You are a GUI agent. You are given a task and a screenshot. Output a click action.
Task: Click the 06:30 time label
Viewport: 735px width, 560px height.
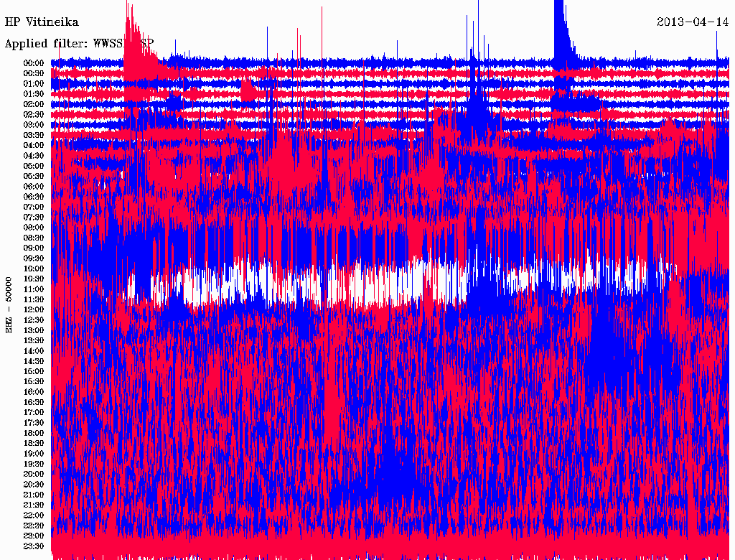(34, 197)
